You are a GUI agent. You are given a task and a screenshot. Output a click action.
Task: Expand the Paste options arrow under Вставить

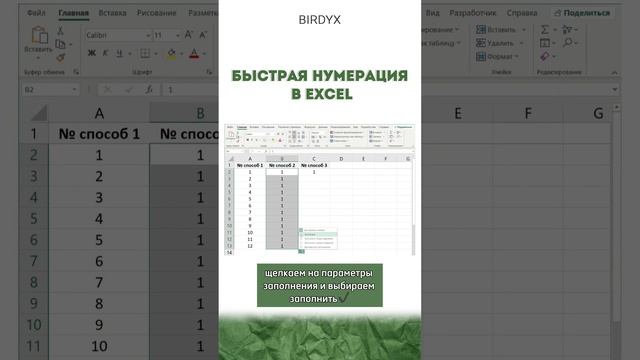point(38,58)
